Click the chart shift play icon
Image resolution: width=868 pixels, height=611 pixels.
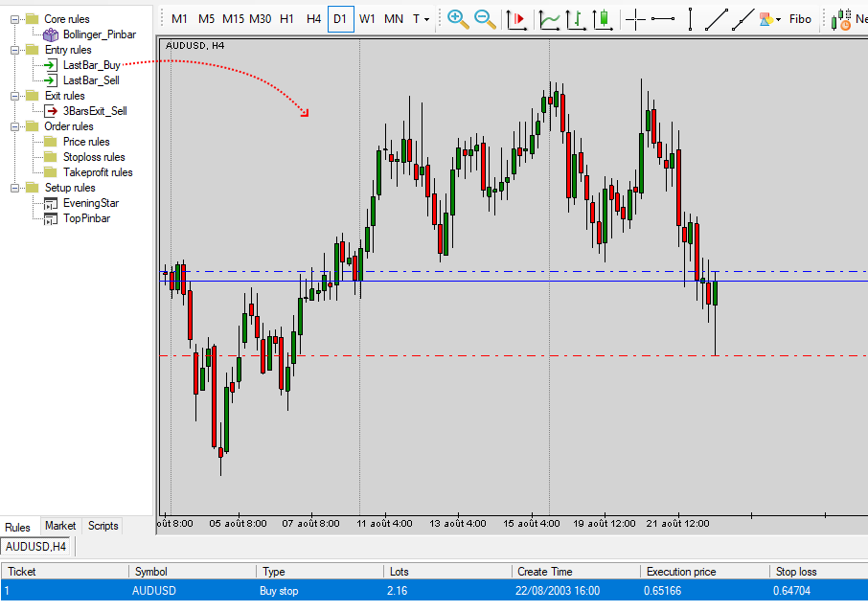point(516,18)
